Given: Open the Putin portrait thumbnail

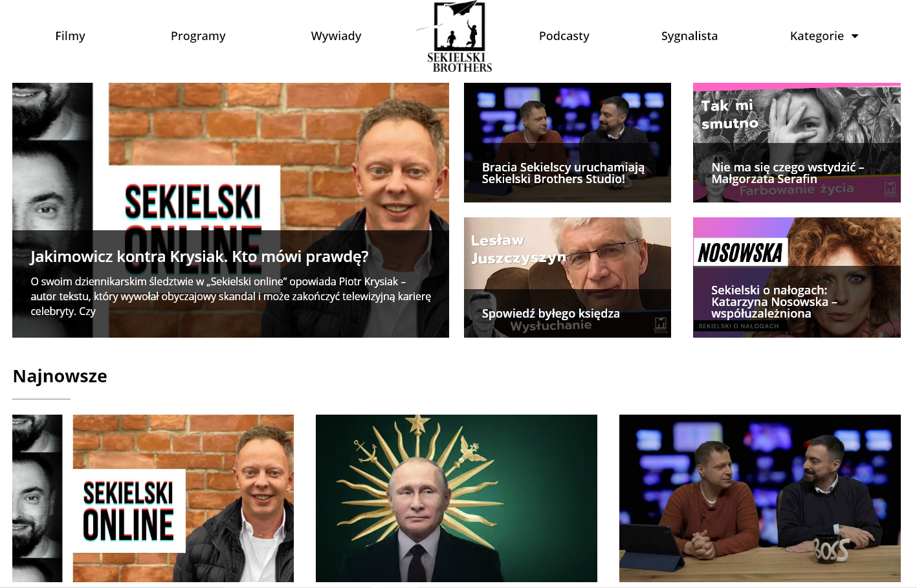Looking at the screenshot, I should (456, 498).
